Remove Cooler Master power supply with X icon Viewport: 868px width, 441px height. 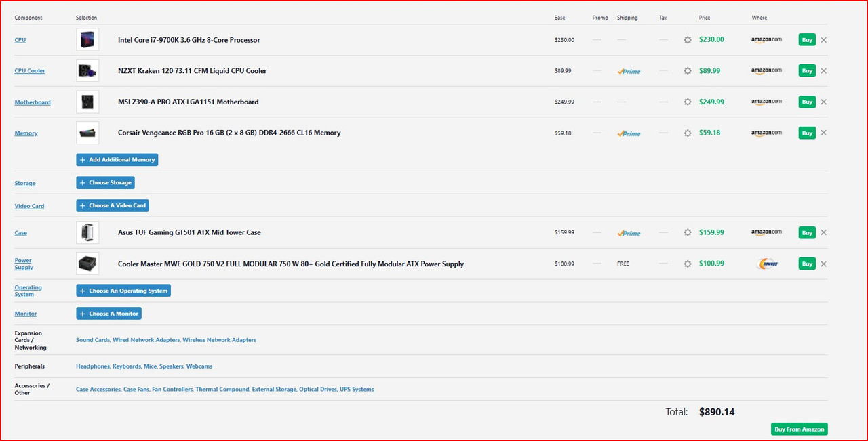(823, 264)
